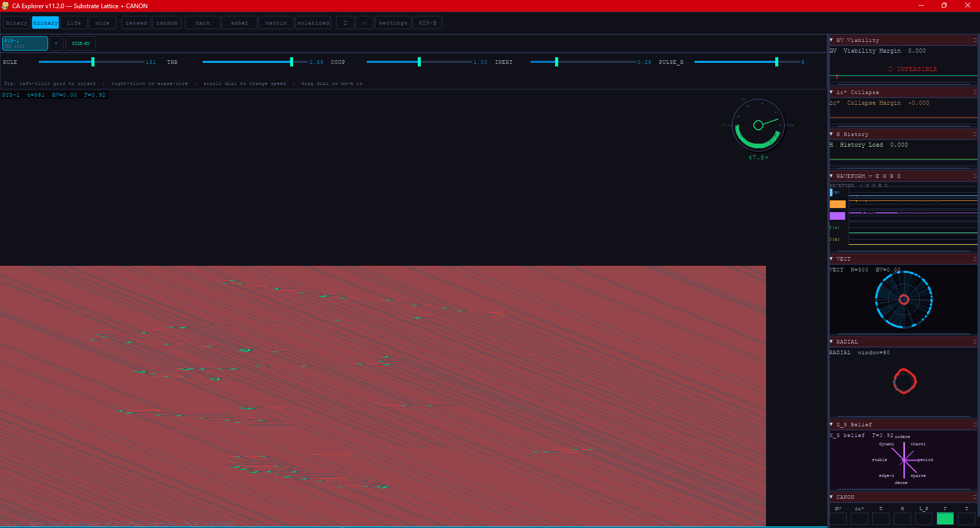Pop out the H History panel square icon
Image resolution: width=980 pixels, height=528 pixels.
974,134
